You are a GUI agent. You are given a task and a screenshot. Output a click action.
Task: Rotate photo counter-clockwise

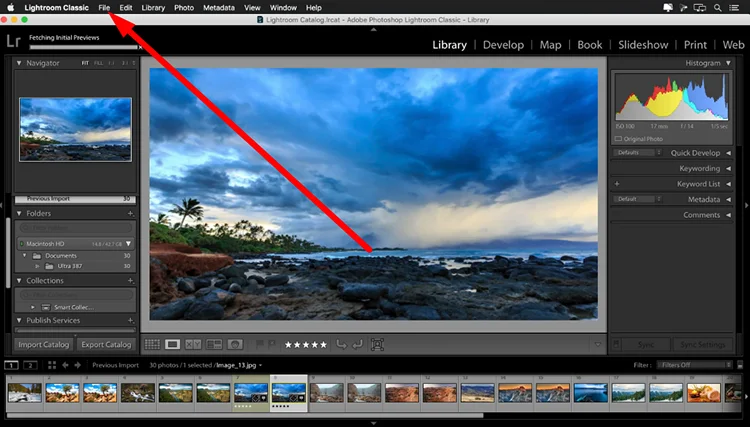(341, 344)
